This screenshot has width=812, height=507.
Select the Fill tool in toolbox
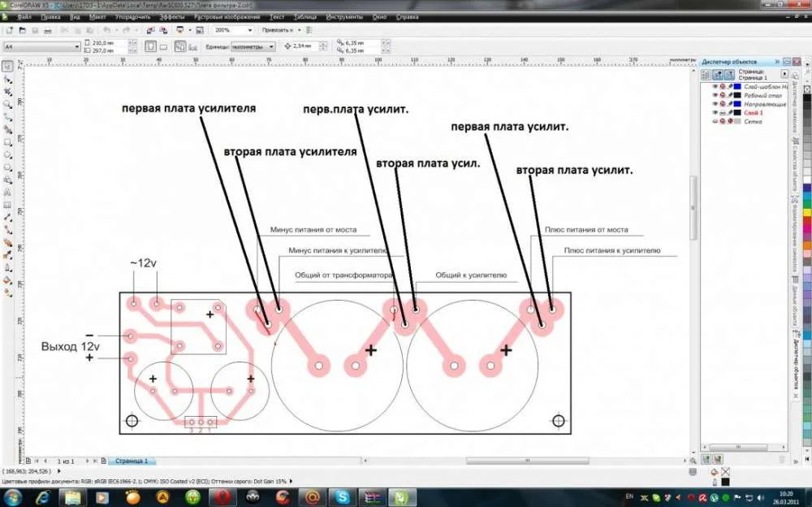7,281
